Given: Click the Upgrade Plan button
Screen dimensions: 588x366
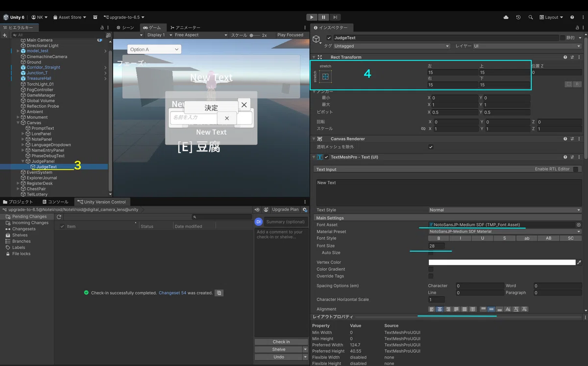Looking at the screenshot, I should 285,209.
